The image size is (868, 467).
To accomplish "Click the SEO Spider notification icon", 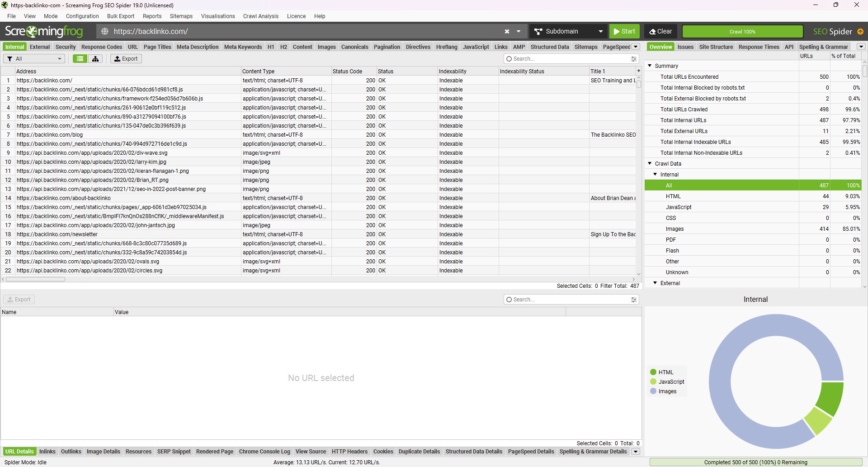I will coord(860,32).
